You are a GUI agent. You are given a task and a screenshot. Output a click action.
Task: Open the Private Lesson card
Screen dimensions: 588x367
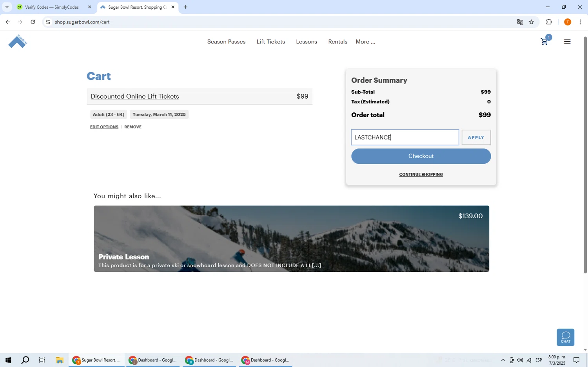point(291,239)
